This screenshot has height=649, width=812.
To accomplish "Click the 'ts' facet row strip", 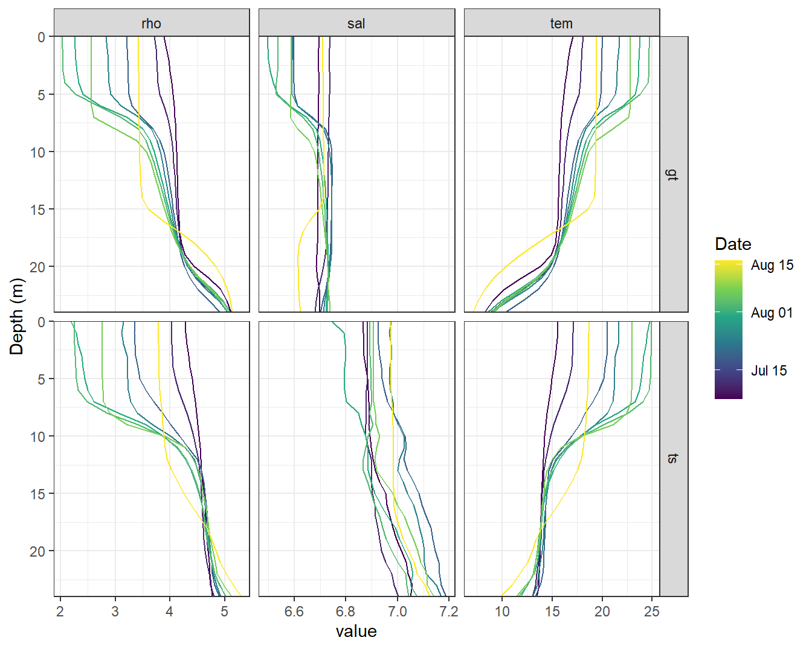I will tap(674, 459).
